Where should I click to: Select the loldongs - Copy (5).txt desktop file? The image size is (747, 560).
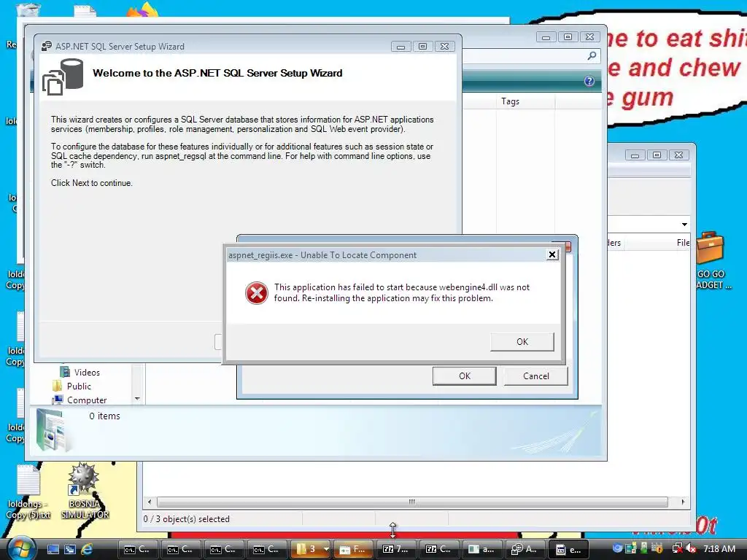pos(28,493)
